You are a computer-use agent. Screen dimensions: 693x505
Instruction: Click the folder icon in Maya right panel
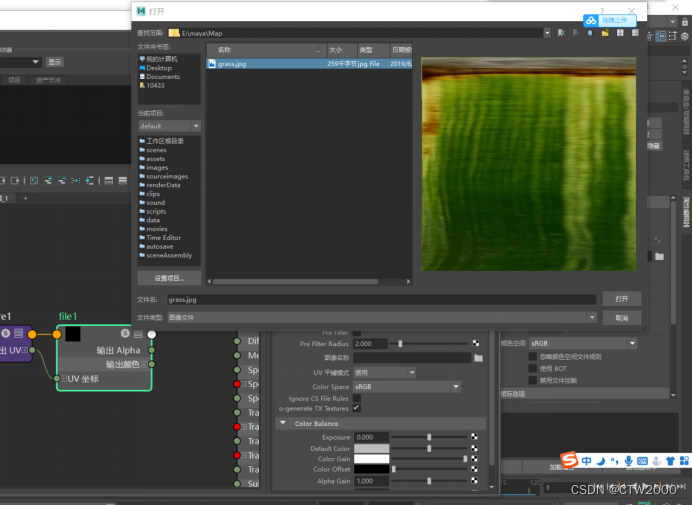tap(659, 256)
